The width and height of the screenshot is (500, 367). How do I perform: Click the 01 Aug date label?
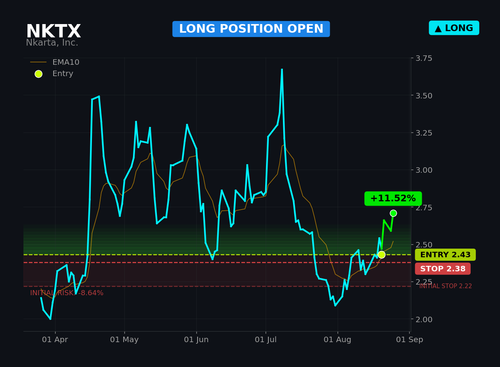(337, 340)
